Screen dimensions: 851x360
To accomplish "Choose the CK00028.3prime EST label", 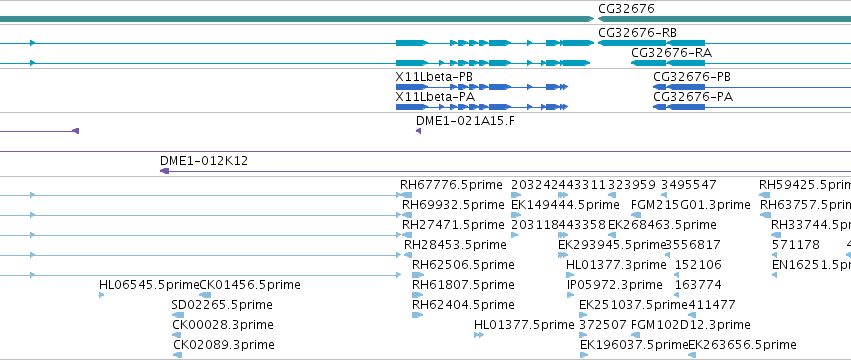I will tap(223, 325).
